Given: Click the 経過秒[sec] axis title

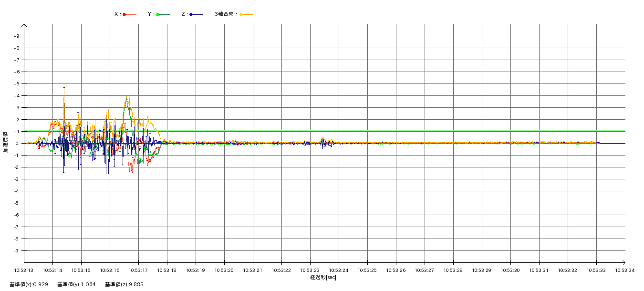Looking at the screenshot, I should (x=323, y=277).
